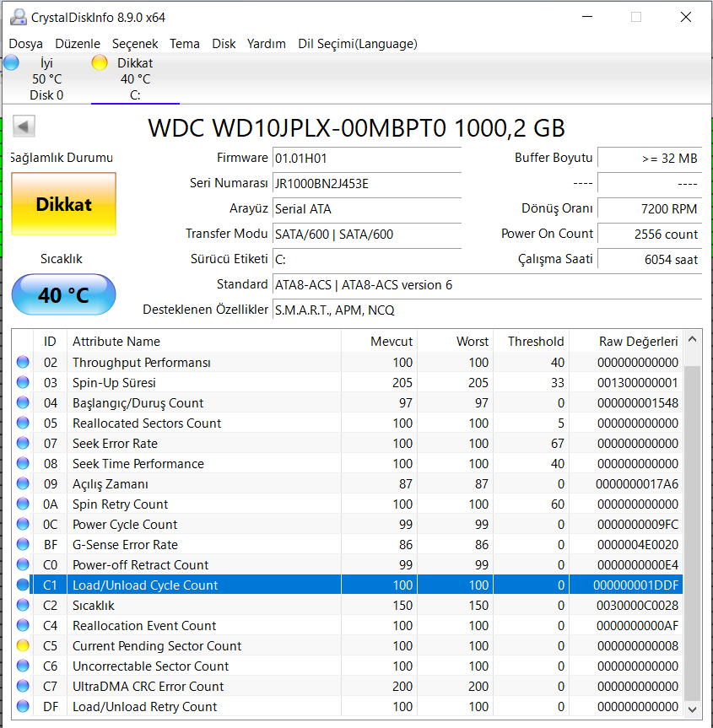Click the Transfer Modu field SATA/600

tap(367, 234)
